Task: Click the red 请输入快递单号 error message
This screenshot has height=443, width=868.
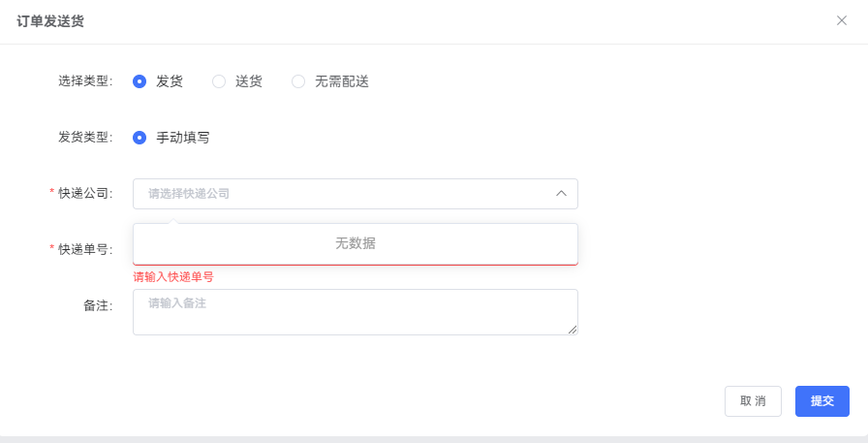Action: [x=173, y=277]
